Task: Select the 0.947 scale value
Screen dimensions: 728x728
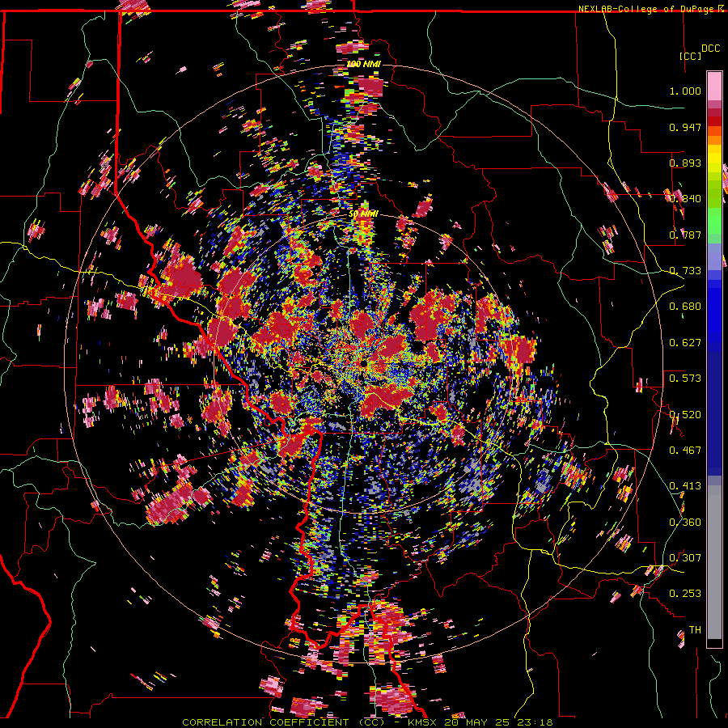Action: 685,127
